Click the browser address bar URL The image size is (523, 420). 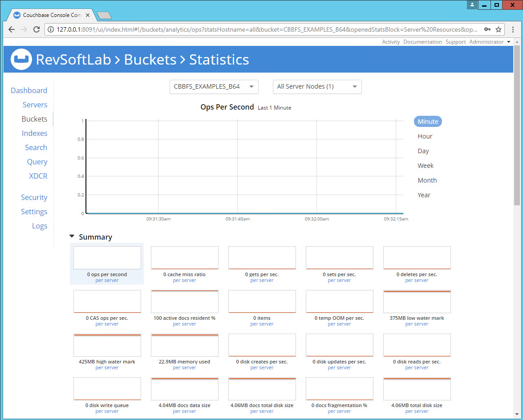coord(267,29)
